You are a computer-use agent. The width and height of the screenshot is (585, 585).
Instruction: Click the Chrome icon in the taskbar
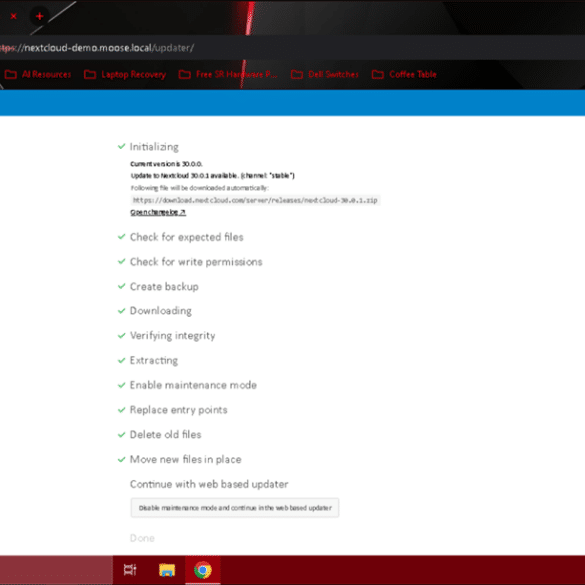pyautogui.click(x=203, y=570)
